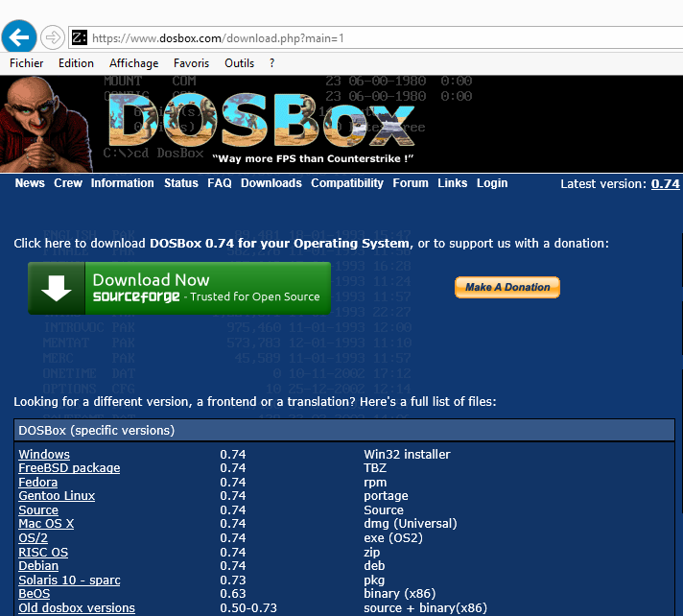
Task: Open the Solaris 10 - sparc link
Action: [69, 580]
